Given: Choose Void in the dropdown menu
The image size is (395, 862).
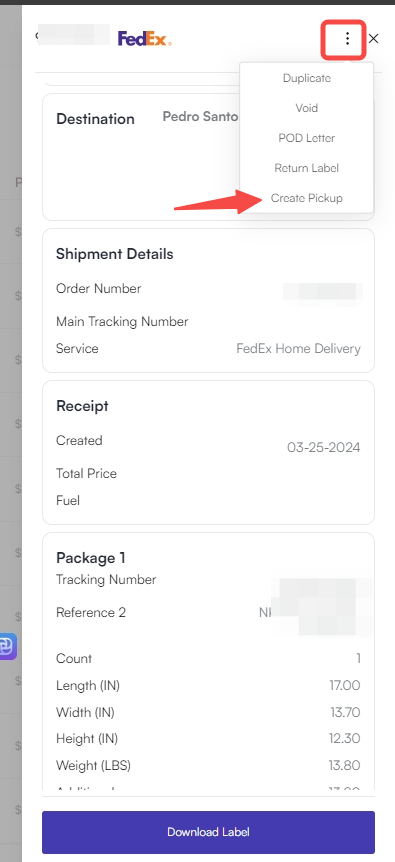Looking at the screenshot, I should [307, 108].
